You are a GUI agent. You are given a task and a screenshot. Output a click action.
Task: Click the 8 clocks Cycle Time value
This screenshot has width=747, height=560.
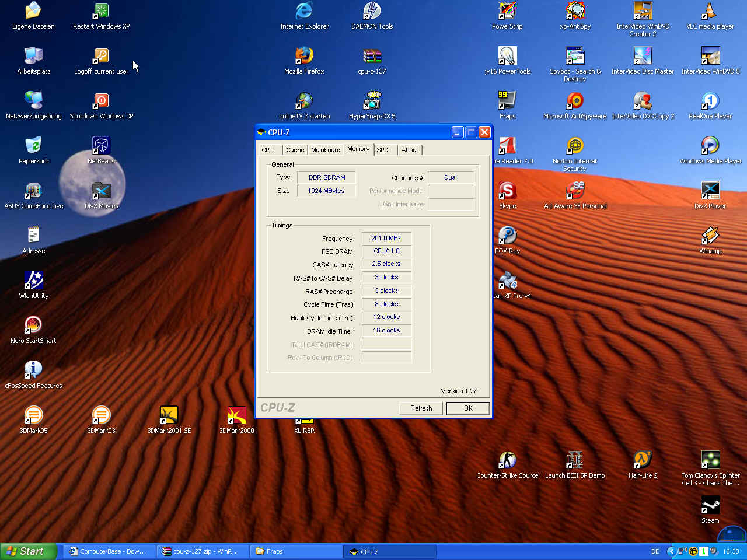point(386,304)
